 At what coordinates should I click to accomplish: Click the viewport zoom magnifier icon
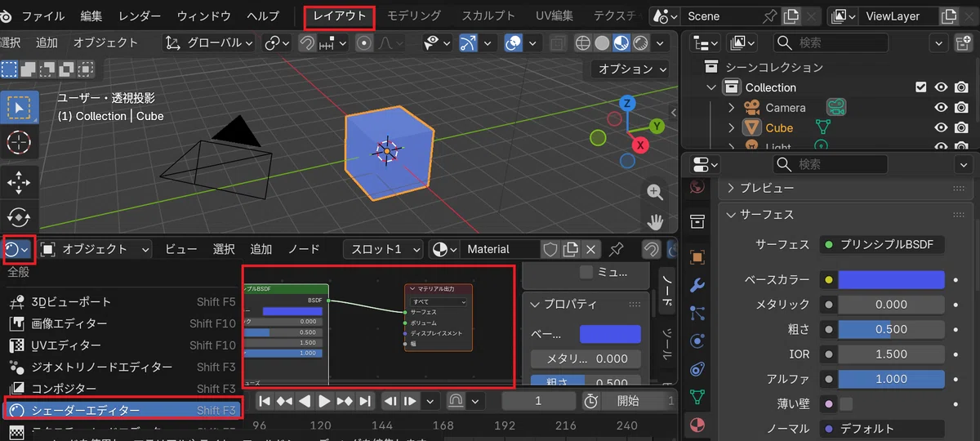[655, 192]
